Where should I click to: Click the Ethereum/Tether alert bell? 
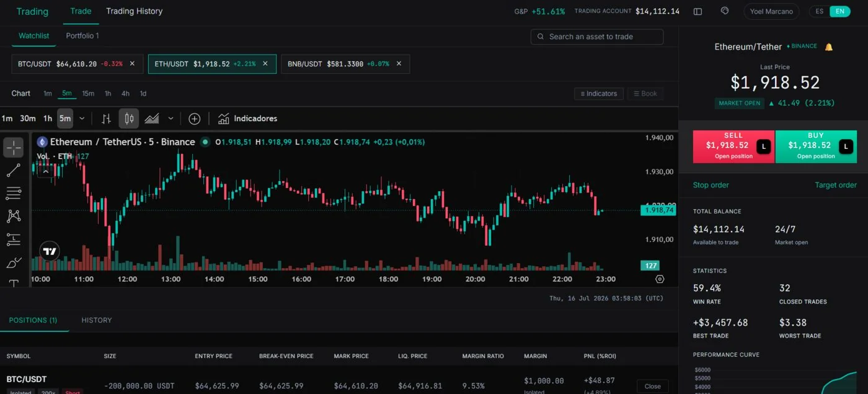[x=829, y=47]
